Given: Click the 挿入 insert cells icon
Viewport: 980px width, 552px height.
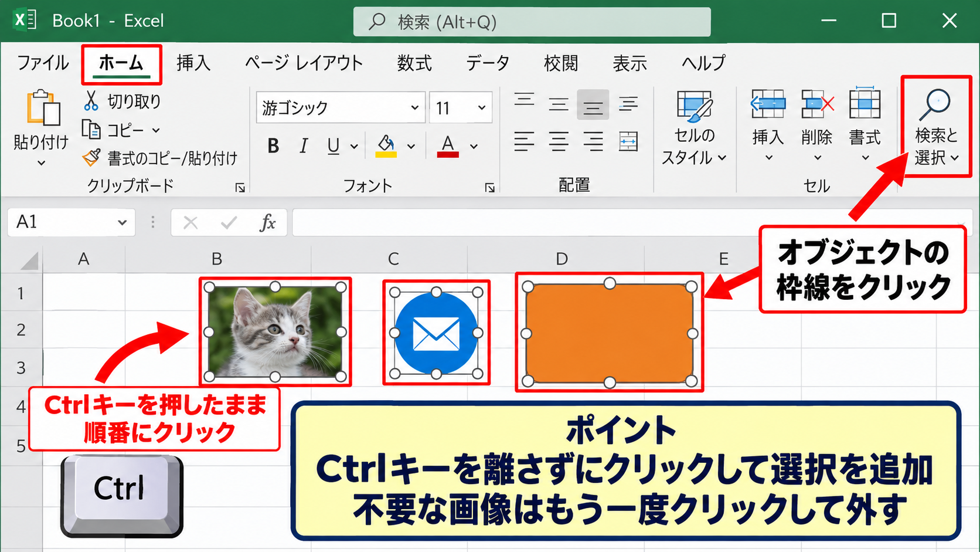Looking at the screenshot, I should [x=768, y=104].
